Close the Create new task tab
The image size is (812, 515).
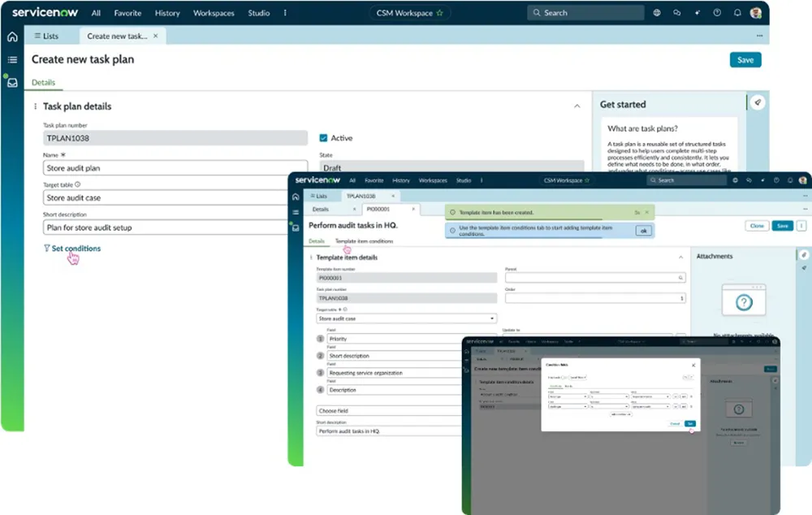pyautogui.click(x=156, y=36)
